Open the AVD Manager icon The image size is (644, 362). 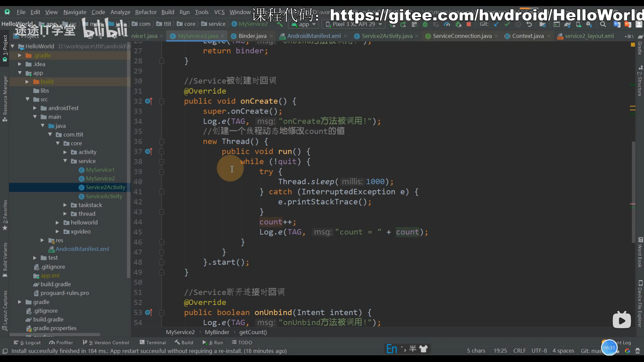coord(579,24)
